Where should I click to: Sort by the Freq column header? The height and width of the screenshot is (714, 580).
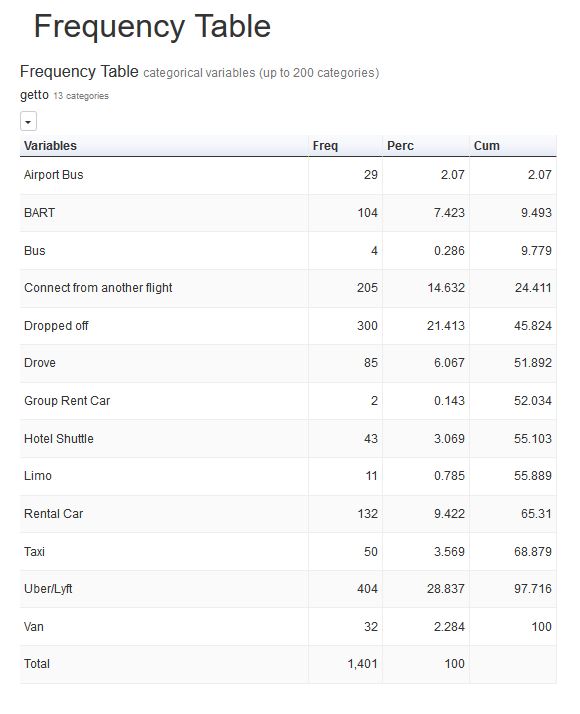[x=325, y=146]
